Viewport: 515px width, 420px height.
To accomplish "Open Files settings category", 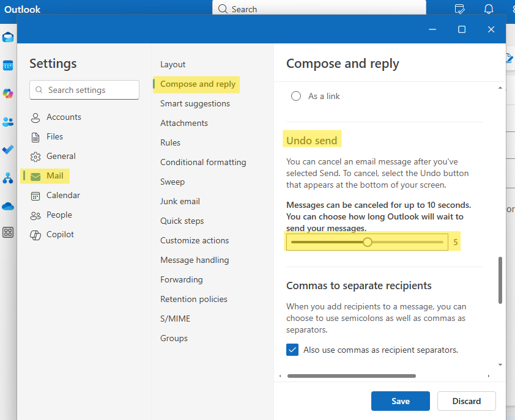I will [x=46, y=136].
